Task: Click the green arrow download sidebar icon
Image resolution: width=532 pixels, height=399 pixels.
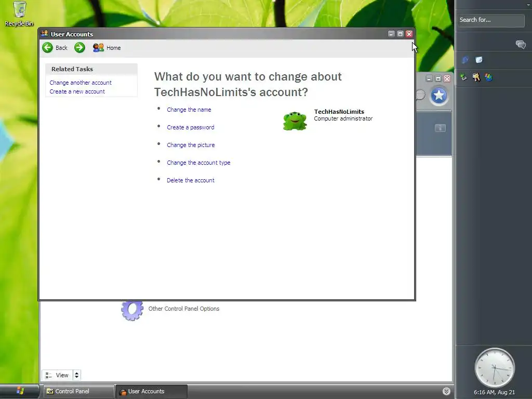Action: click(x=463, y=77)
